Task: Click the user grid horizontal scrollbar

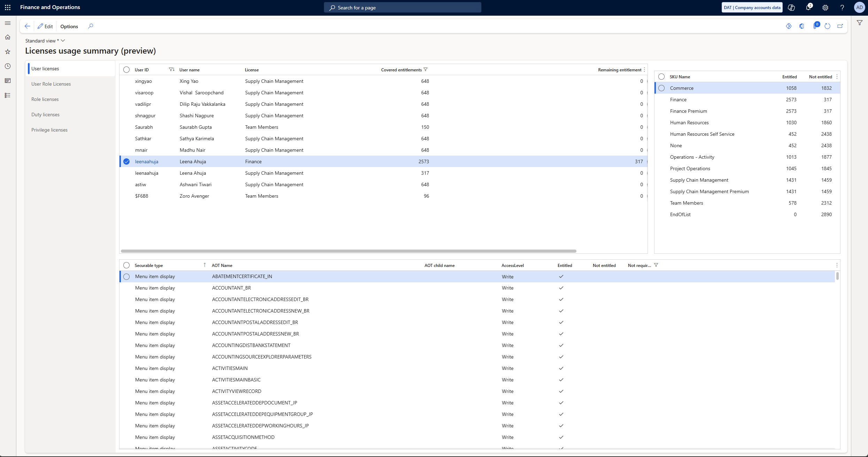Action: pyautogui.click(x=348, y=251)
